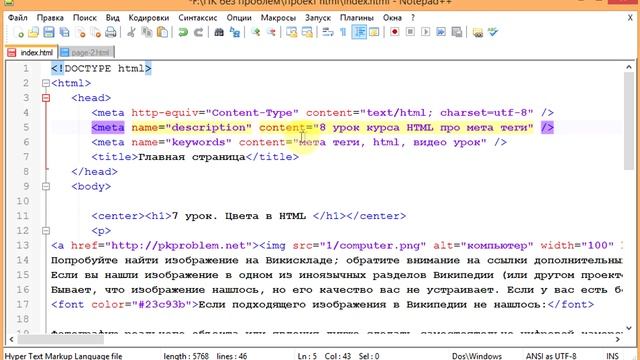Click the 'Главная страница' title text
Viewport: 640px width, 360px height.
(x=192, y=157)
